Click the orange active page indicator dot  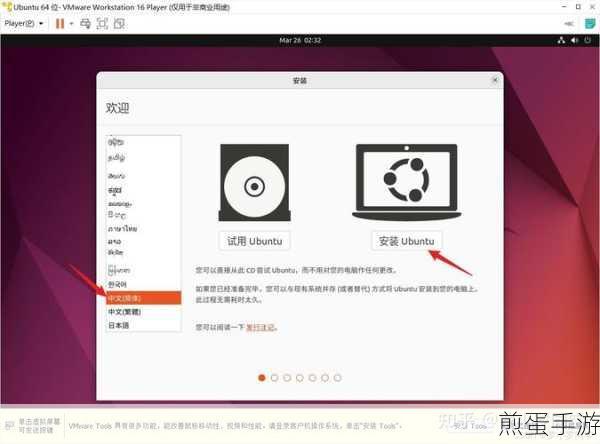pyautogui.click(x=262, y=378)
